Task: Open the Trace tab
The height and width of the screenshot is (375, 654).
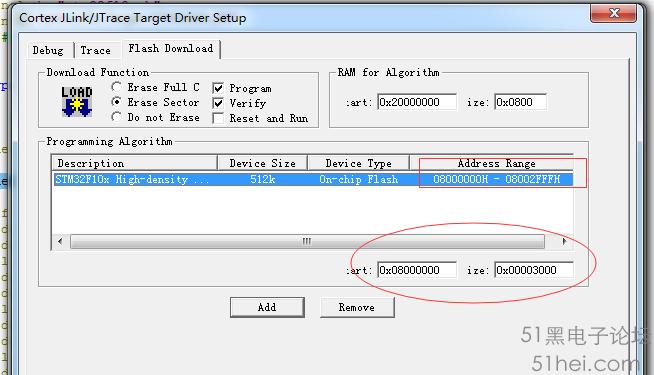Action: [96, 50]
